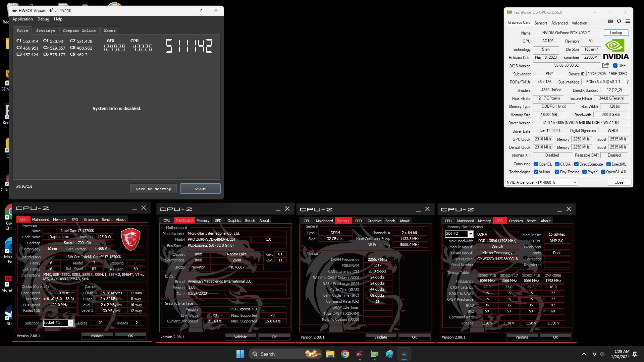Open the Sensors tab in GPU-Z

point(541,23)
